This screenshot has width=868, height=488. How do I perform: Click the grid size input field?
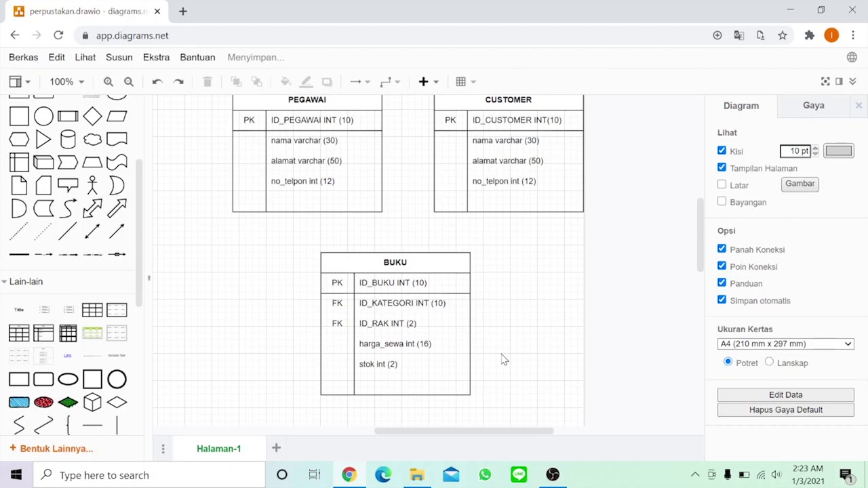click(795, 151)
